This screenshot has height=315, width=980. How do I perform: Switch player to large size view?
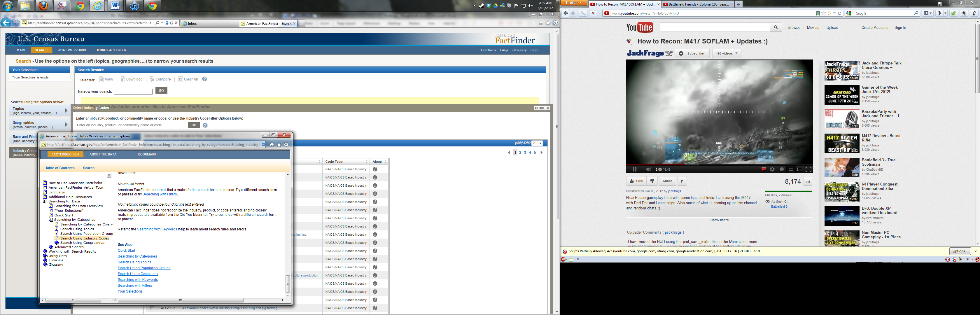tap(800, 169)
